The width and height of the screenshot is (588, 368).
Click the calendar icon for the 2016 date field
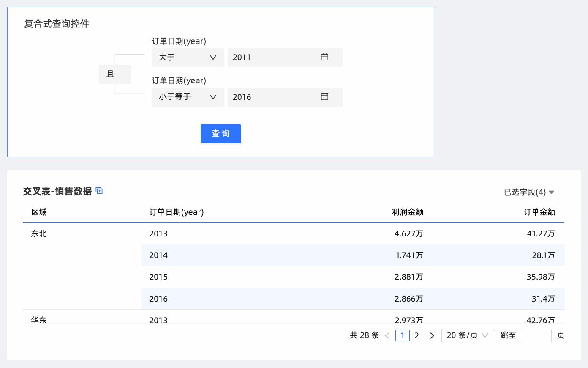pos(324,97)
